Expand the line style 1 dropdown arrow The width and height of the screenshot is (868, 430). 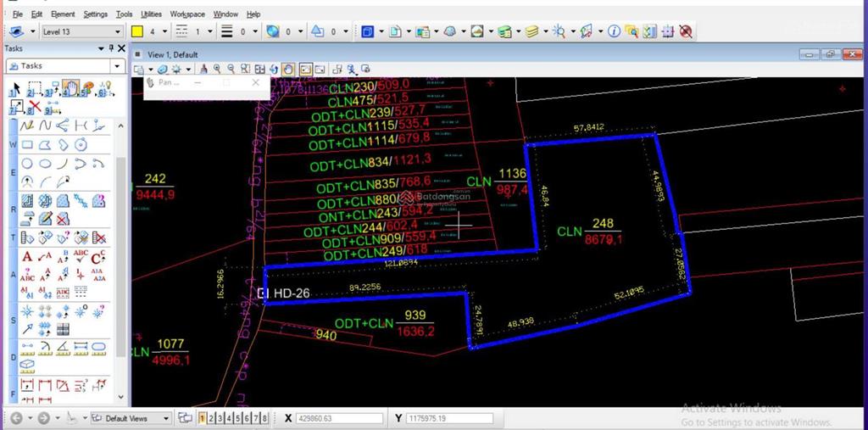[x=210, y=31]
